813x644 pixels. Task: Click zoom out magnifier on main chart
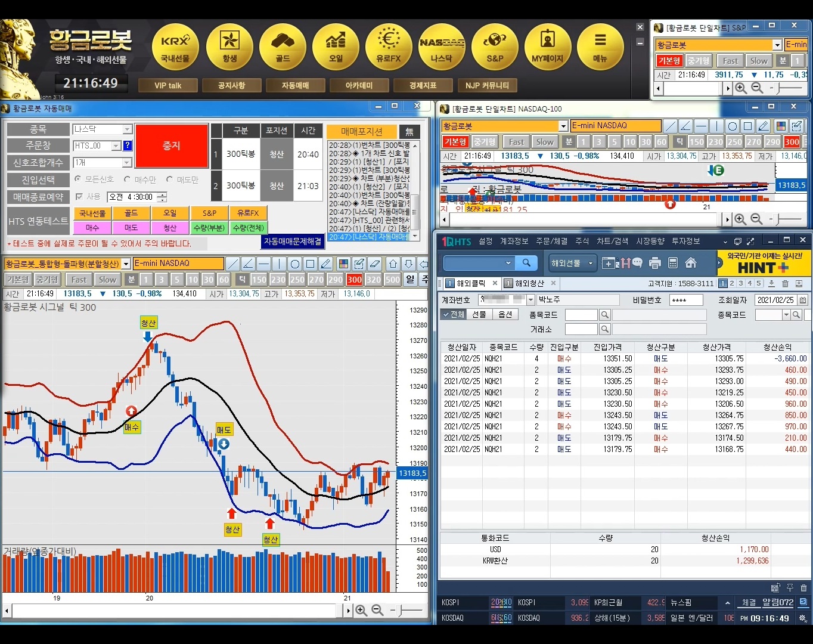coord(377,610)
